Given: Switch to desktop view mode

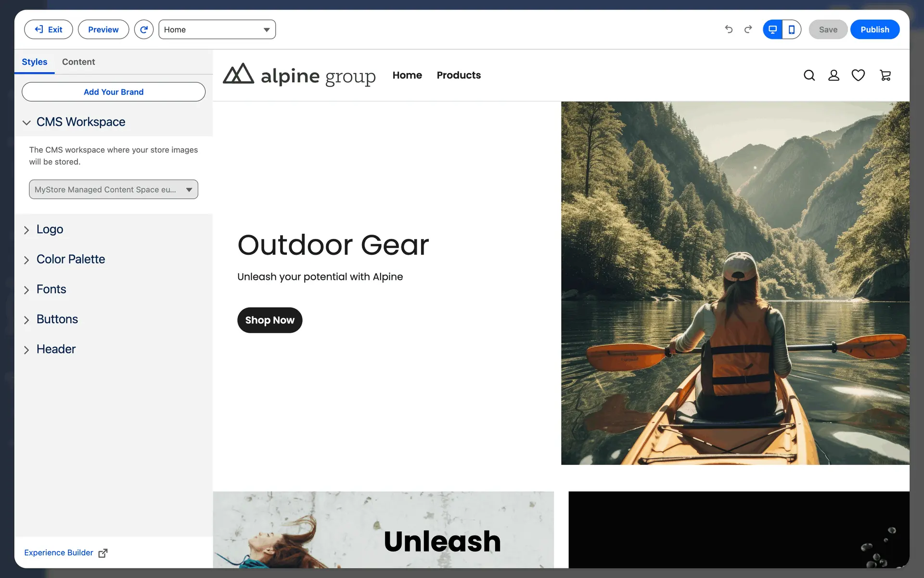Looking at the screenshot, I should 772,29.
